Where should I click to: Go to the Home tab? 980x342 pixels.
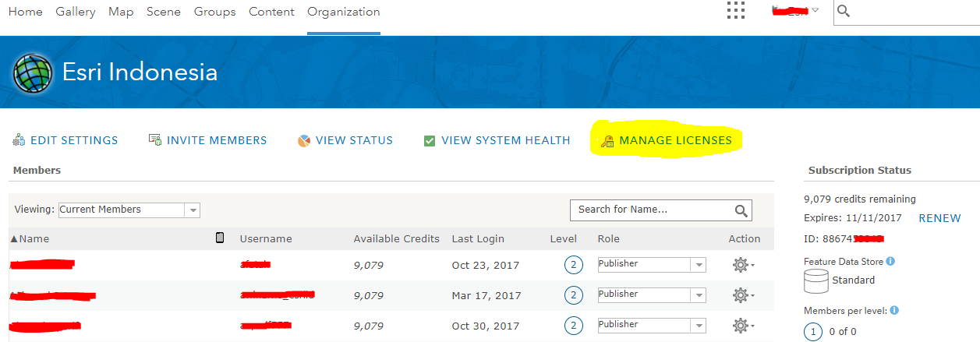[x=25, y=12]
